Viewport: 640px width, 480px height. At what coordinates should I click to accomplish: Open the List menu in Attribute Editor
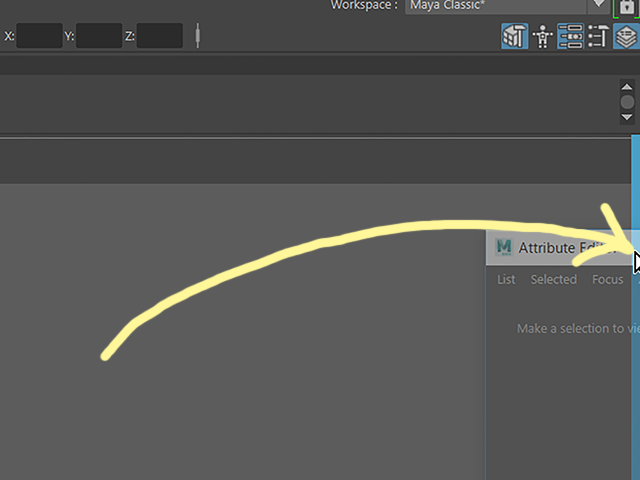click(x=506, y=280)
